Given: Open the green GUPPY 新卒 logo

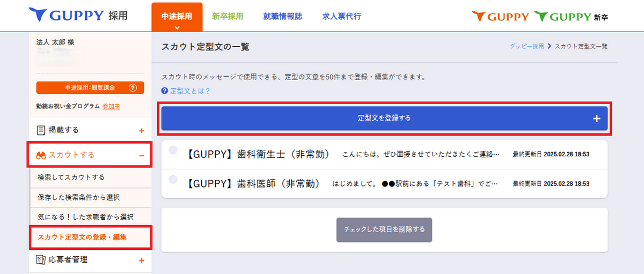Looking at the screenshot, I should coord(570,17).
